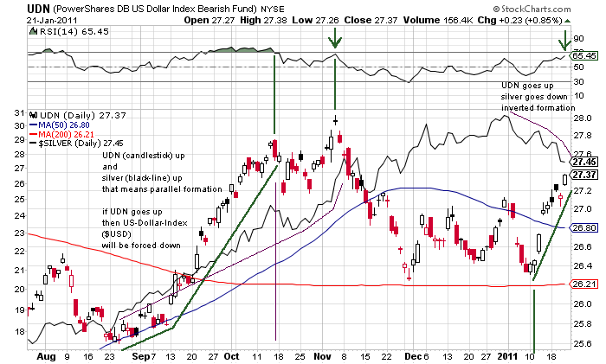Click the blue 26.80 MA(50) price tag
Viewport: 606px width, 364px height.
pos(584,227)
